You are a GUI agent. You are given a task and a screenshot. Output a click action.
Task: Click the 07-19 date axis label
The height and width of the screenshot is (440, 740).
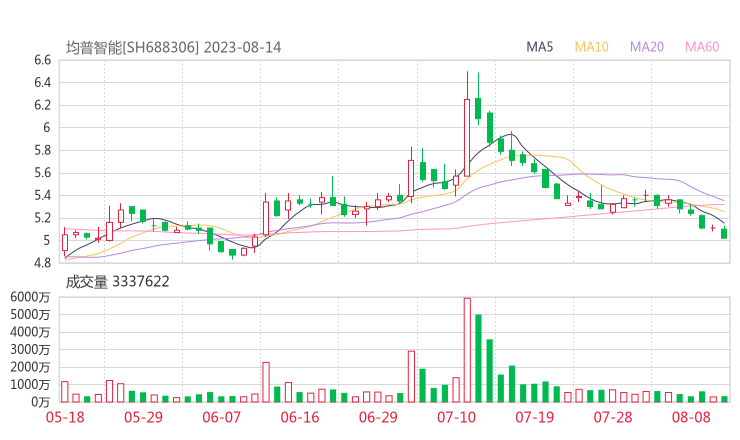tap(534, 417)
